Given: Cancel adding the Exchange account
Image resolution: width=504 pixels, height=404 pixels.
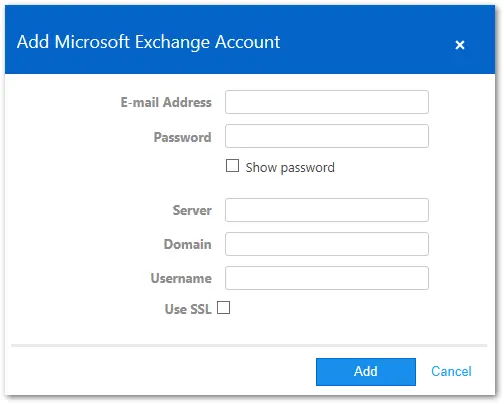Looking at the screenshot, I should (451, 371).
